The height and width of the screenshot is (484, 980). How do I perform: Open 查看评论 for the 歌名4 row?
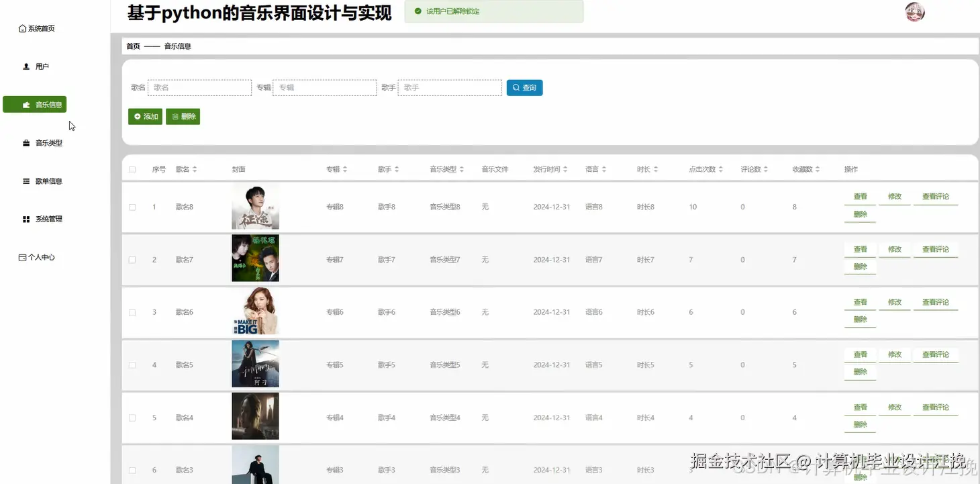tap(935, 407)
